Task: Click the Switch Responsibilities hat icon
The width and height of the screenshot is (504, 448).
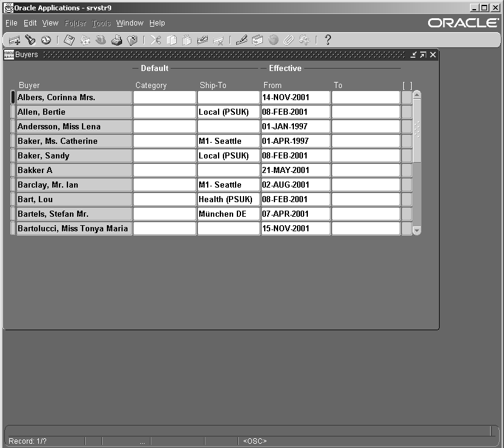Action: pyautogui.click(x=101, y=40)
